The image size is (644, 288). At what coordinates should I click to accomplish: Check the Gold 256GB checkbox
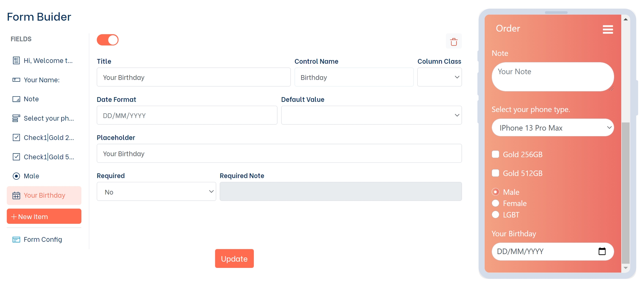[495, 154]
